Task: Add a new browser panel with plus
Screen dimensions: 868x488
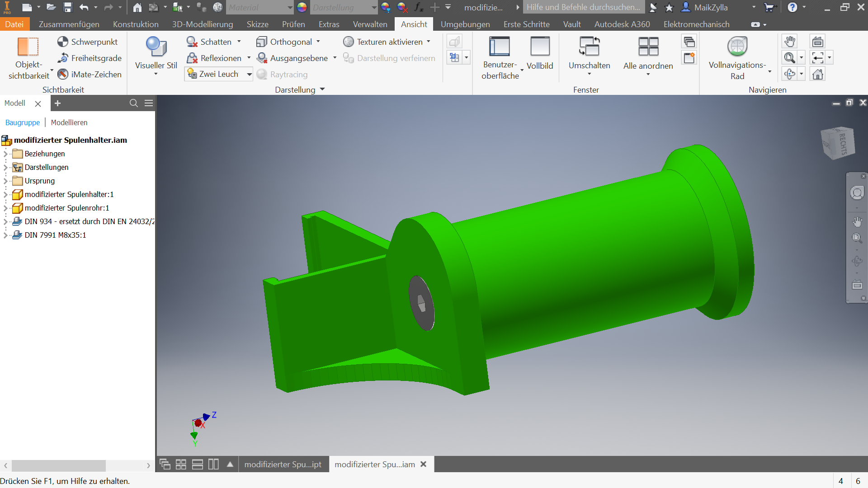Action: (x=57, y=103)
